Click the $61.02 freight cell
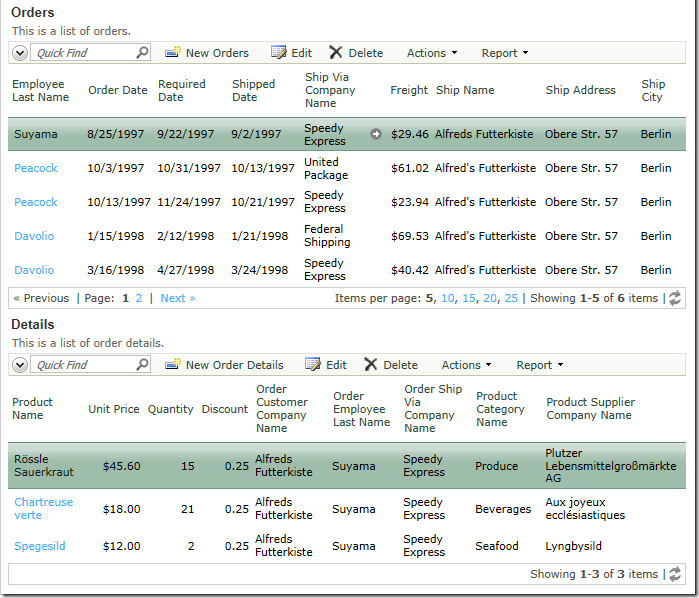This screenshot has height=598, width=699. tap(410, 168)
